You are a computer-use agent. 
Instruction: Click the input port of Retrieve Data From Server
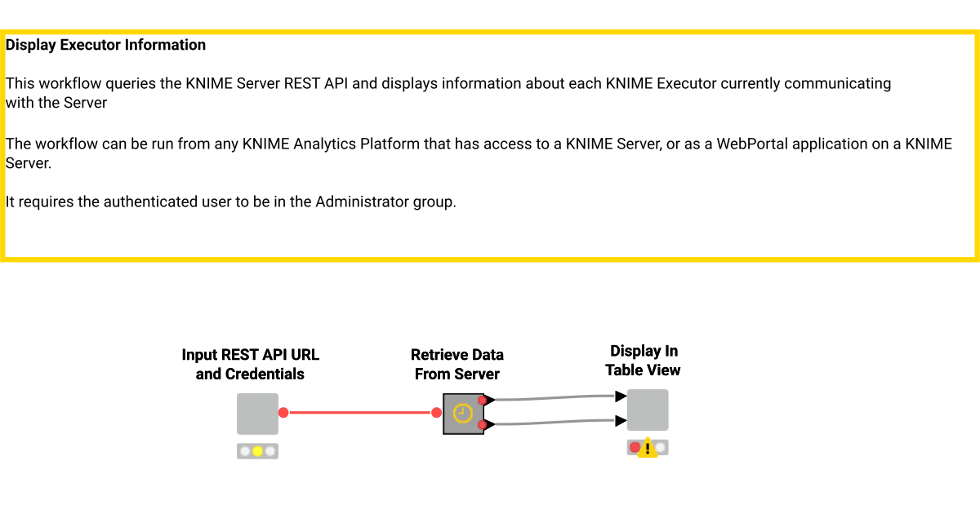tap(436, 412)
